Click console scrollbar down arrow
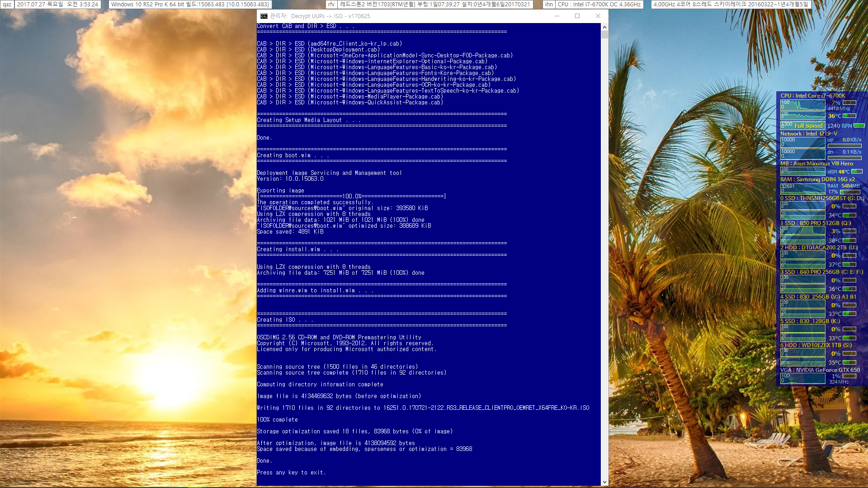Screen dimensions: 868x488 click(604, 482)
